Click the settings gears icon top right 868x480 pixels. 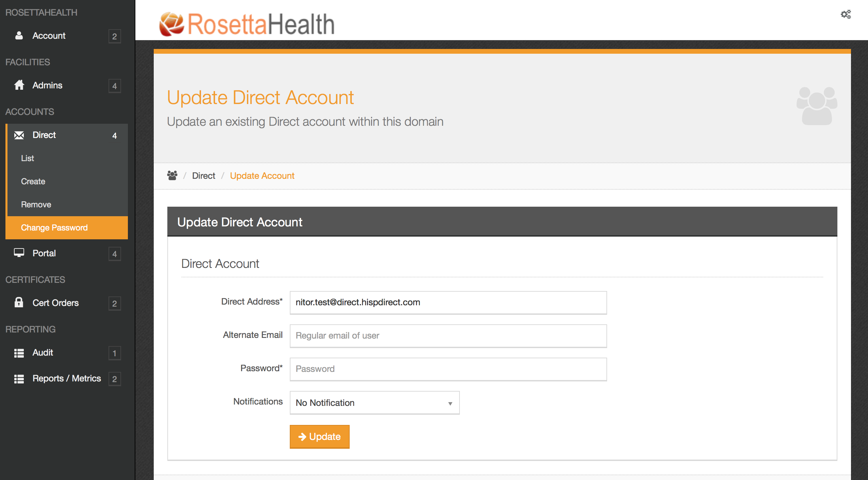(x=846, y=14)
